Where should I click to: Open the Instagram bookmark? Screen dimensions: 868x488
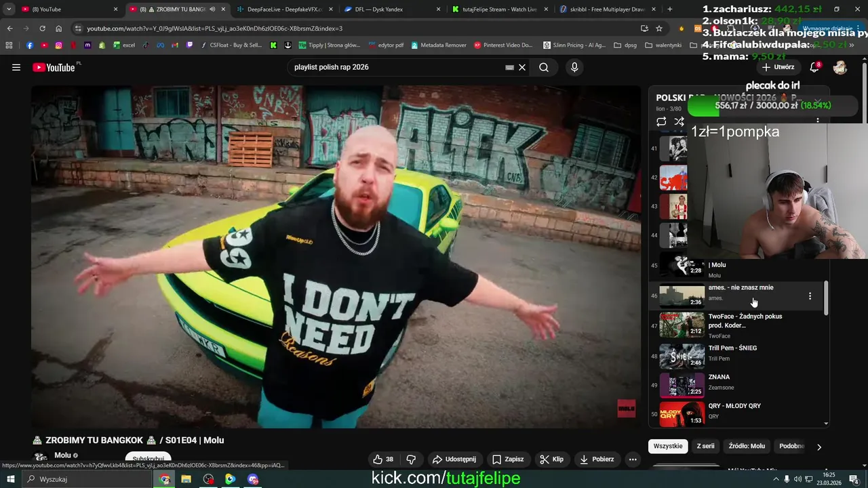click(59, 45)
